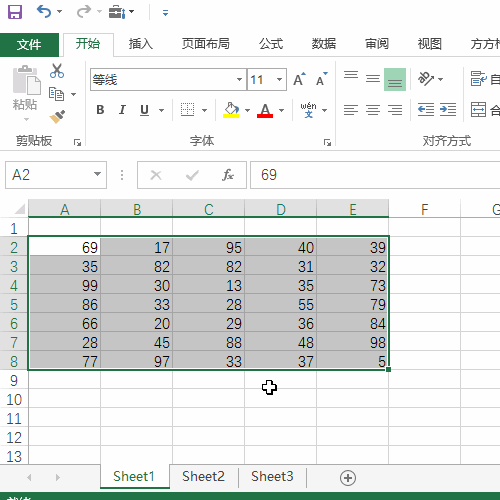Apply yellow fill color to cells
Viewport: 500px width, 500px height.
[x=231, y=110]
